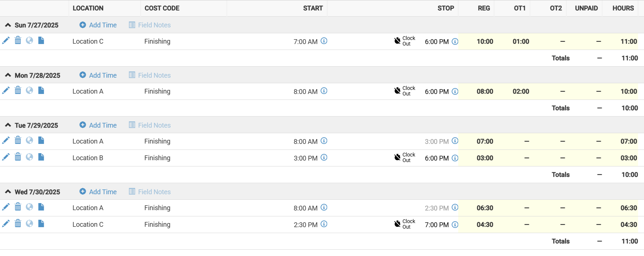The height and width of the screenshot is (256, 644).
Task: Click the trash icon for Wednesday's Location A row
Action: (x=18, y=207)
